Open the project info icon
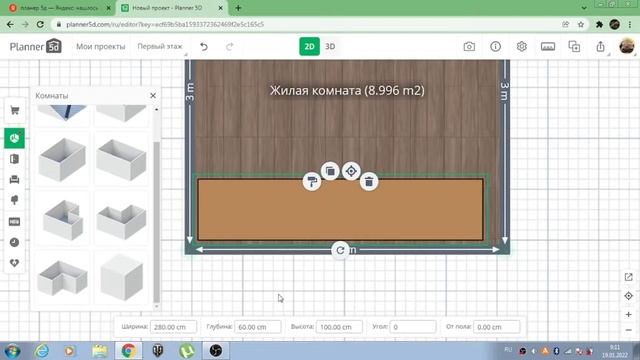640x360 pixels. [x=495, y=47]
